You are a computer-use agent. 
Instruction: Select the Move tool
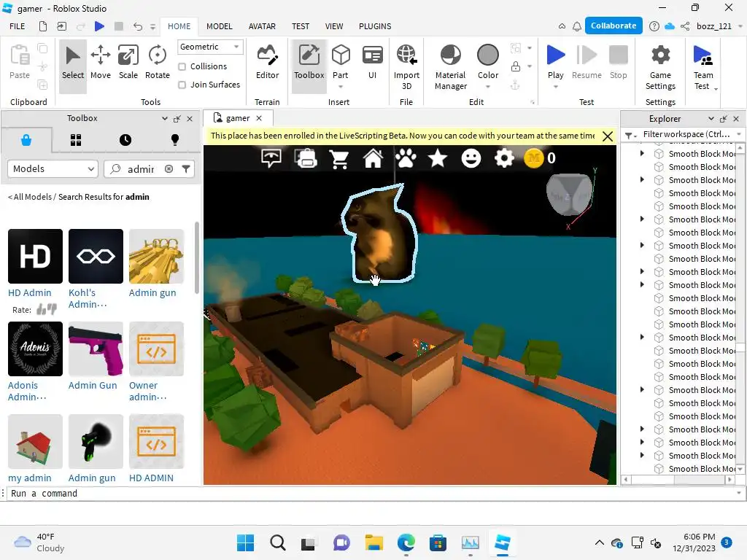pos(101,62)
